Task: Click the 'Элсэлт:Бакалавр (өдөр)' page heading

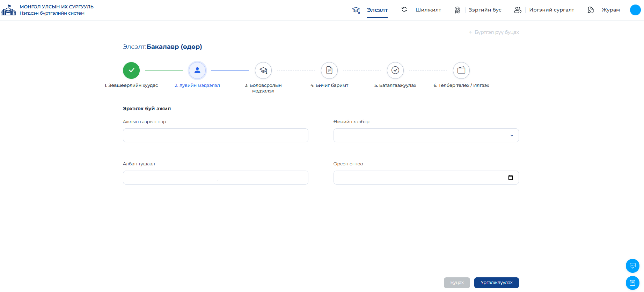Action: [x=162, y=47]
